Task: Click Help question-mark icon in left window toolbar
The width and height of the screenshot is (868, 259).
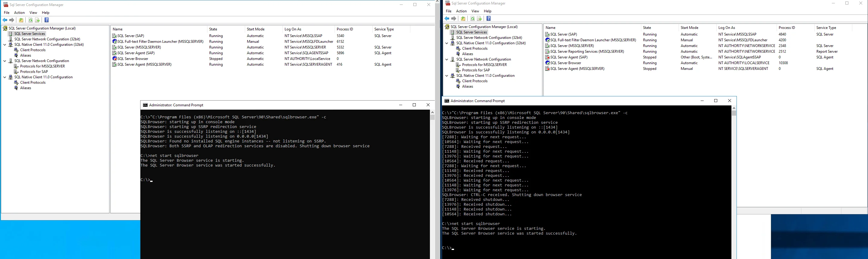Action: 46,20
